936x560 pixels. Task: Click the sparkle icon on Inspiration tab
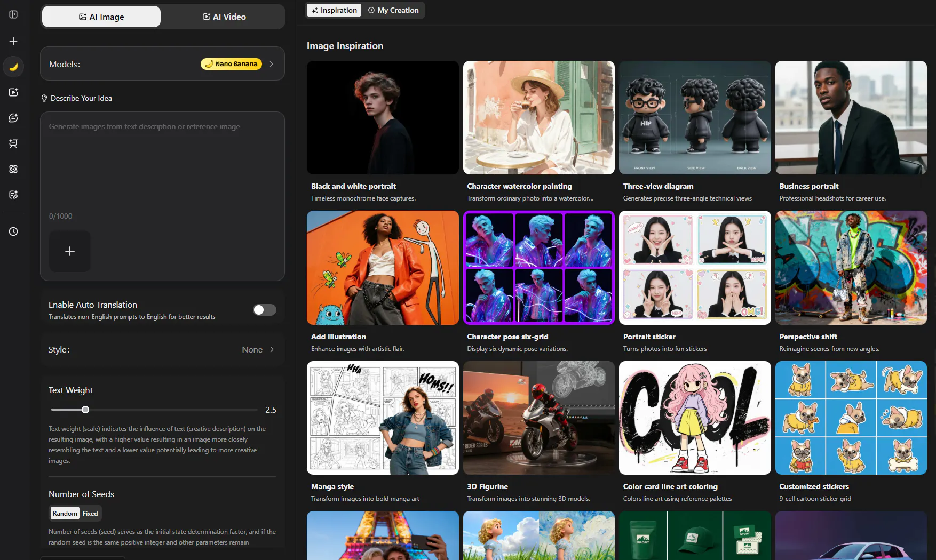click(315, 10)
